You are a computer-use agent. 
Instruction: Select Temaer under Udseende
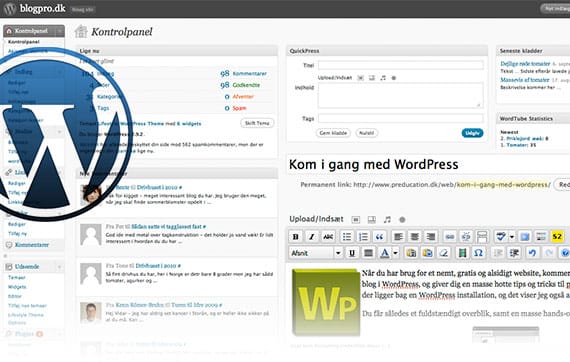coord(17,278)
